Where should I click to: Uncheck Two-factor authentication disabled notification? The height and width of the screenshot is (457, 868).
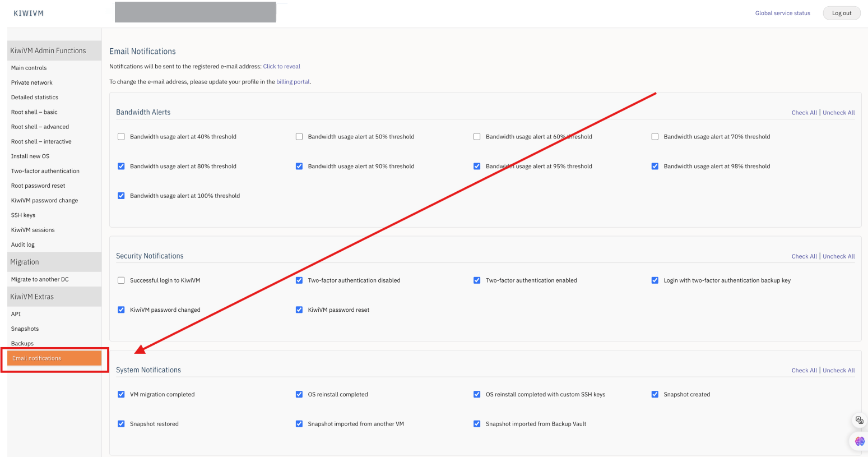(x=299, y=280)
